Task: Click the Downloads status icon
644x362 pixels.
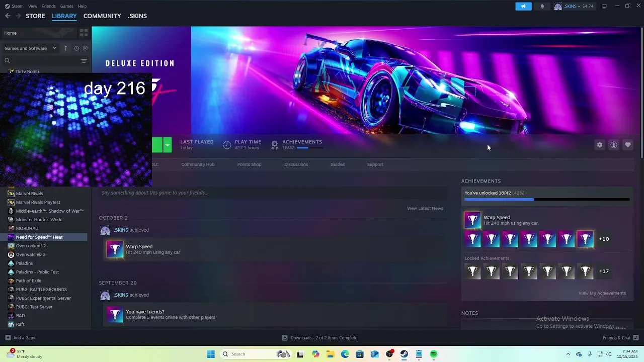Action: pos(285,338)
